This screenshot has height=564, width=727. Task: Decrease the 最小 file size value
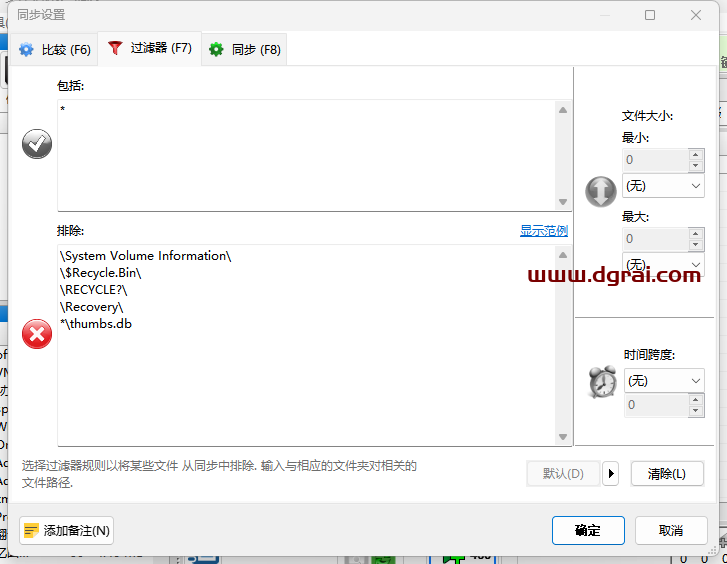tap(695, 166)
